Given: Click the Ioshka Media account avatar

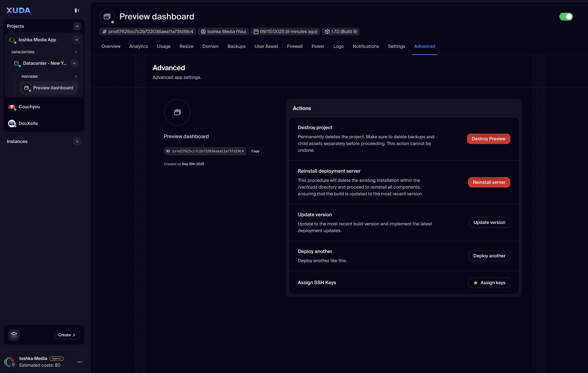Looking at the screenshot, I should point(9,362).
